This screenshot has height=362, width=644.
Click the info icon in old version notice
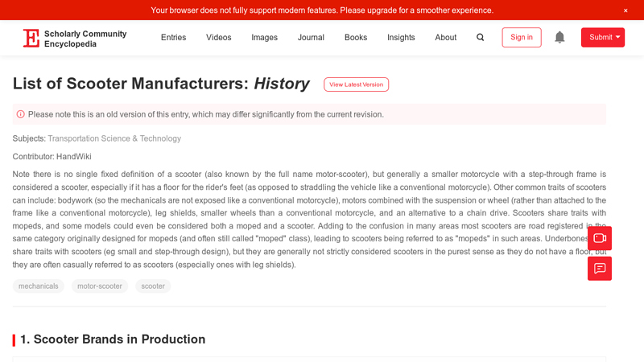[x=21, y=114]
